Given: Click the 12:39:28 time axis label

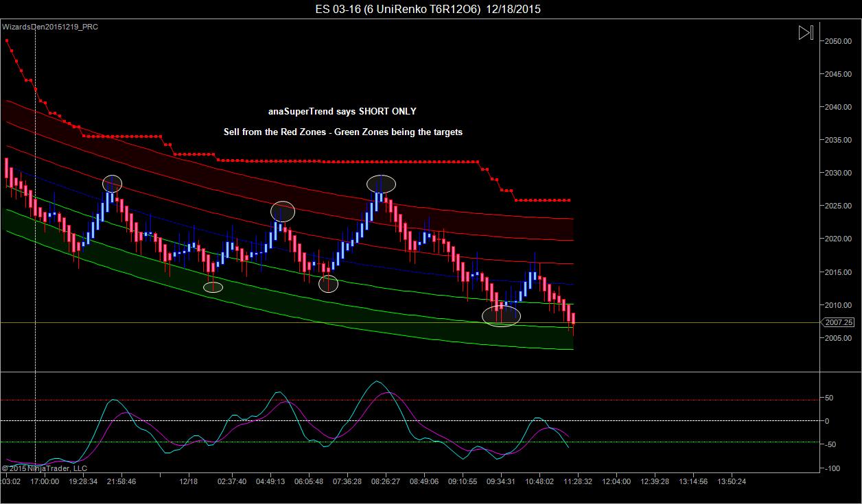Looking at the screenshot, I should point(655,481).
